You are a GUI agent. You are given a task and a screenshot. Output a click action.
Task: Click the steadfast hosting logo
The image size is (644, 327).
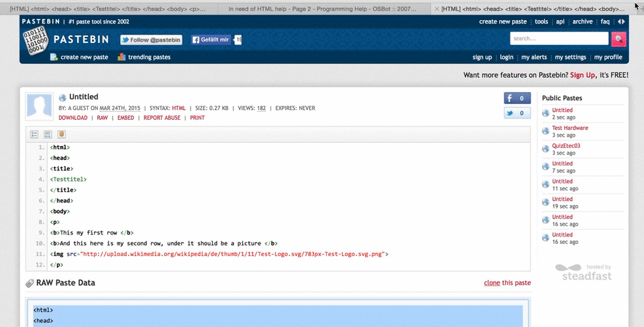coord(583,273)
